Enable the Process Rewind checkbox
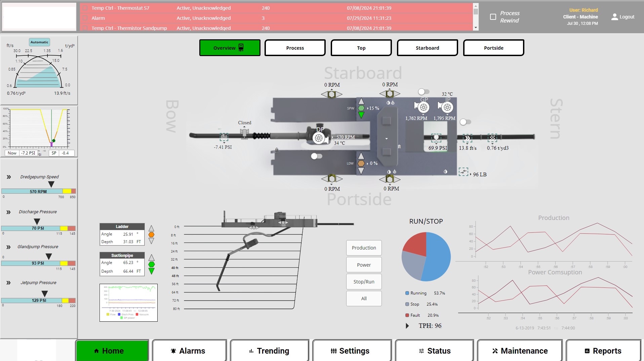This screenshot has height=361, width=644. tap(493, 17)
